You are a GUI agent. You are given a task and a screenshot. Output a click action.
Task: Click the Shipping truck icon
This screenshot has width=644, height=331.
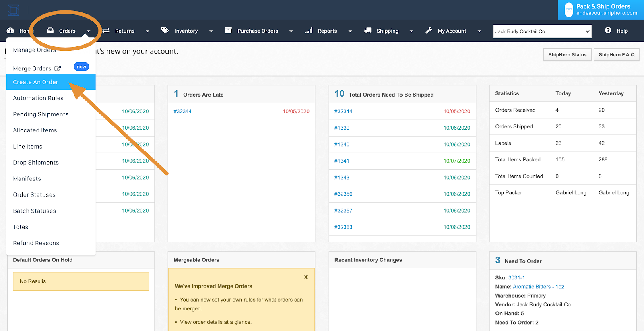[367, 31]
